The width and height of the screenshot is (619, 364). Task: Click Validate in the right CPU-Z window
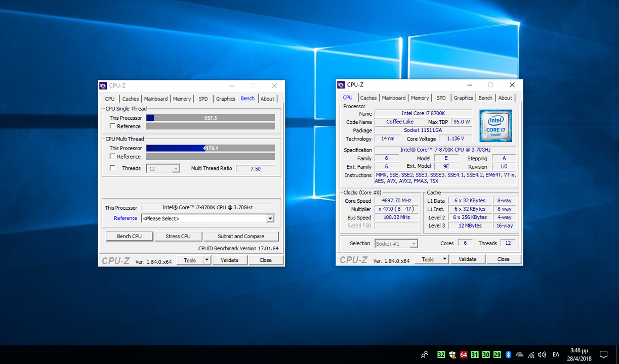pos(468,259)
